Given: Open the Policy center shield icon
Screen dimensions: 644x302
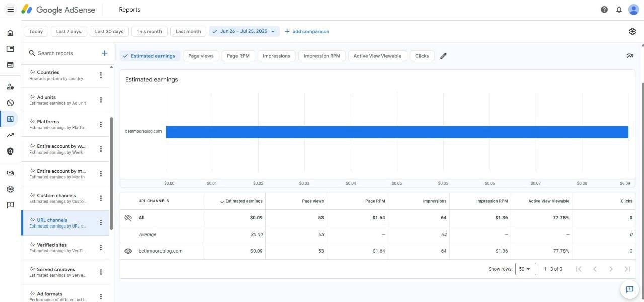Looking at the screenshot, I should pyautogui.click(x=10, y=151).
